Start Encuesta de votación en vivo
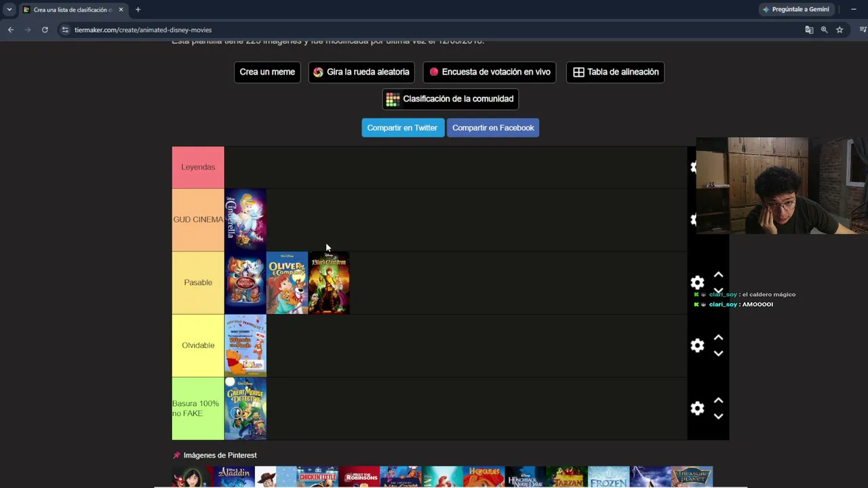 tap(490, 72)
